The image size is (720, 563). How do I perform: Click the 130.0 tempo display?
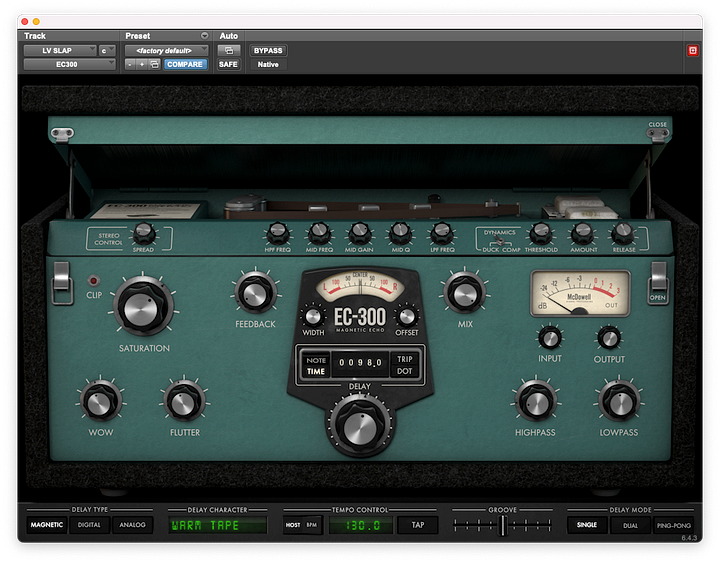point(361,525)
